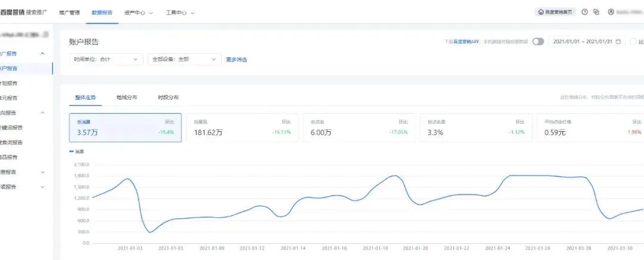This screenshot has height=260, width=644.
Task: Go to 推广管理 in top navigation
Action: pos(69,12)
